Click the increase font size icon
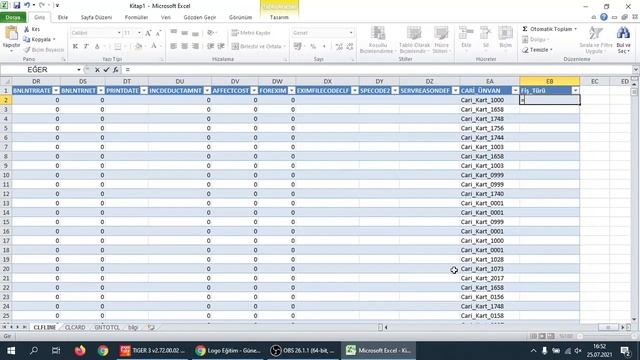Viewport: 640px width, 360px height. tap(148, 33)
